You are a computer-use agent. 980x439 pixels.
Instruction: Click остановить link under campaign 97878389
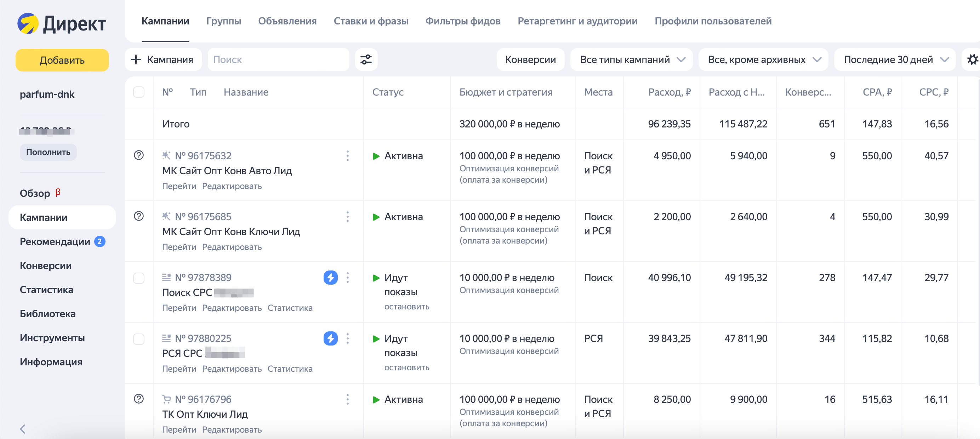coord(406,307)
